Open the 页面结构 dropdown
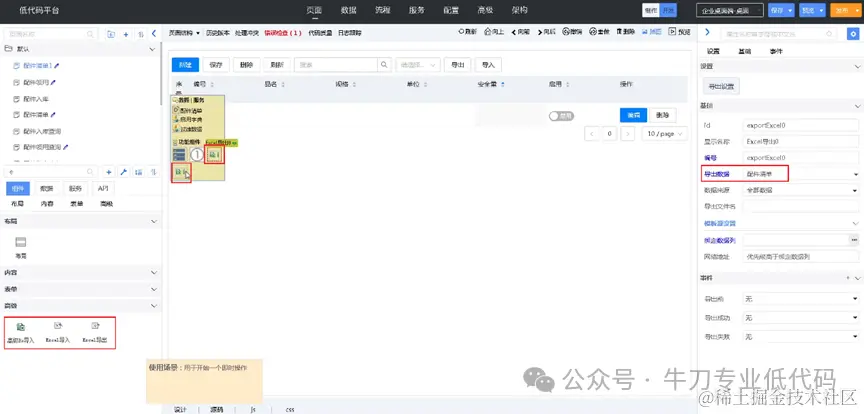The height and width of the screenshot is (414, 864). (x=184, y=33)
